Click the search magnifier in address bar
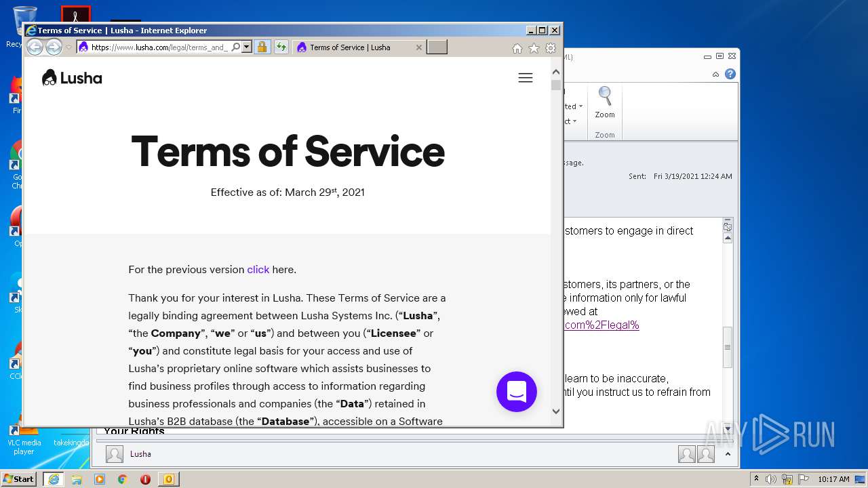This screenshot has width=868, height=488. tap(235, 47)
